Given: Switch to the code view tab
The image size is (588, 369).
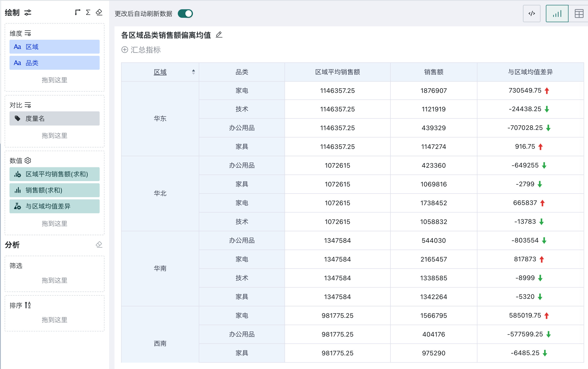Looking at the screenshot, I should 532,13.
